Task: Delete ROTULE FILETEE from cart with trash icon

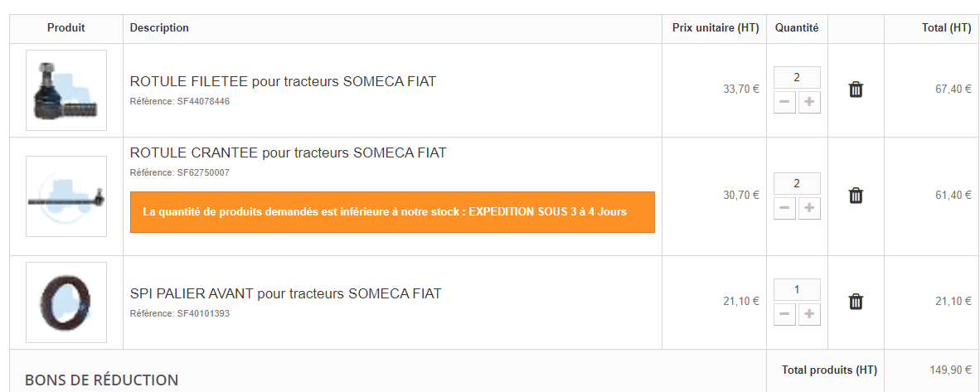Action: click(856, 90)
